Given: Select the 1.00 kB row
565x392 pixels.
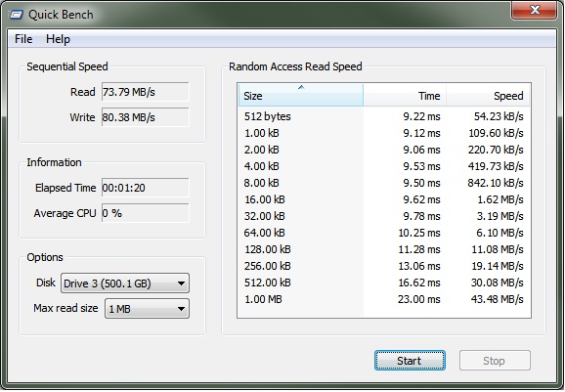Looking at the screenshot, I should pyautogui.click(x=384, y=133).
